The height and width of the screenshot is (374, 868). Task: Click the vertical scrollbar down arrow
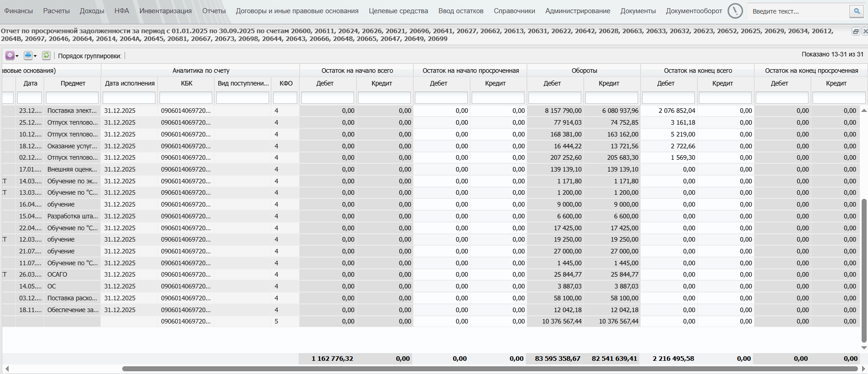[x=864, y=348]
